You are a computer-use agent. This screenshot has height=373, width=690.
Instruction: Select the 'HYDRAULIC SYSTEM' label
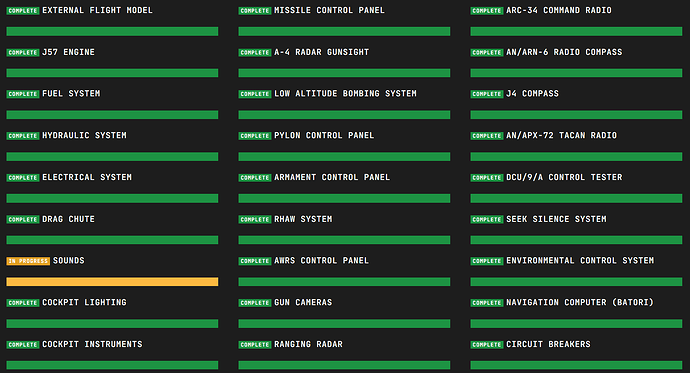tap(84, 135)
